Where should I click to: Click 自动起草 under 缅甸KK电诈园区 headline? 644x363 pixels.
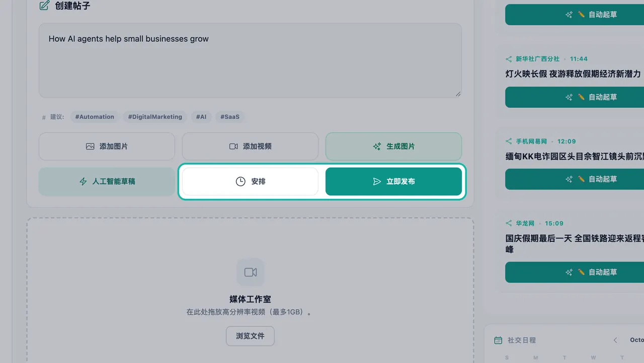pos(575,179)
